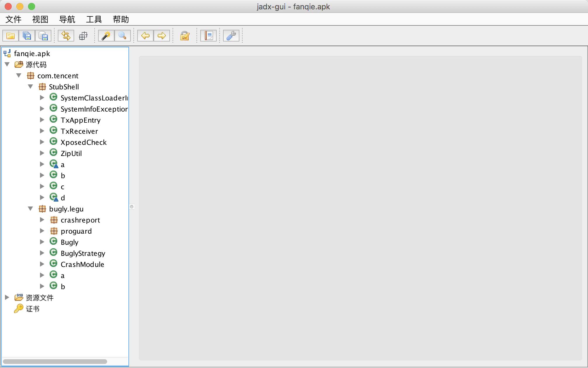Toggle Flatten packages view button
Image resolution: width=588 pixels, height=368 pixels.
click(x=83, y=36)
